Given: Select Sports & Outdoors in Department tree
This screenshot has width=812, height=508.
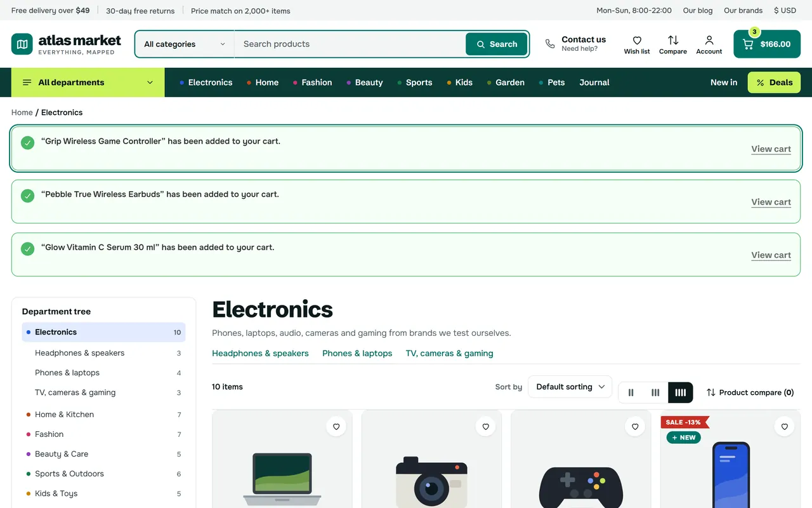Looking at the screenshot, I should point(69,474).
